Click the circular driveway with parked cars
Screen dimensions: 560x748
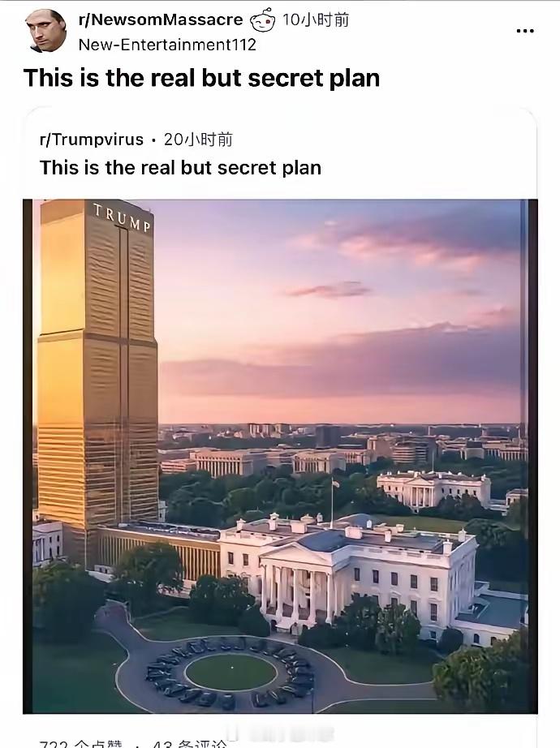coord(230,673)
